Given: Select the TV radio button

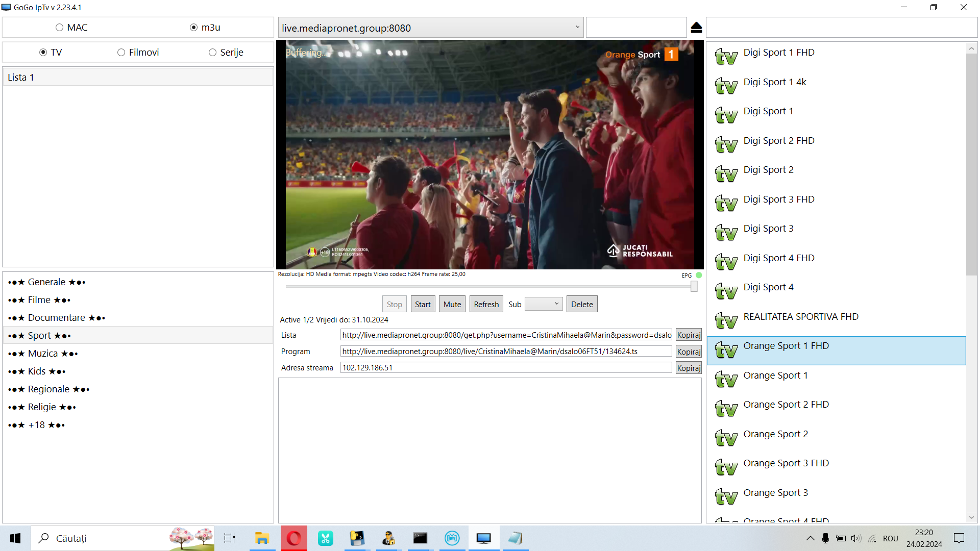Looking at the screenshot, I should point(43,53).
